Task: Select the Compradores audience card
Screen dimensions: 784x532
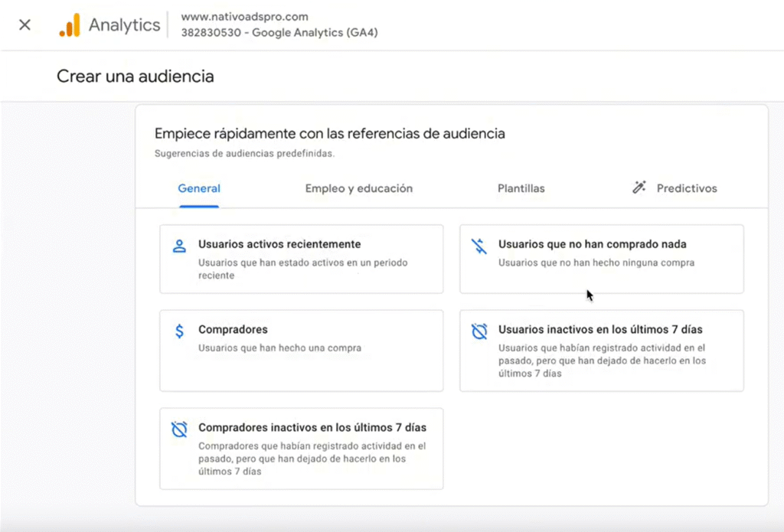Action: [302, 351]
